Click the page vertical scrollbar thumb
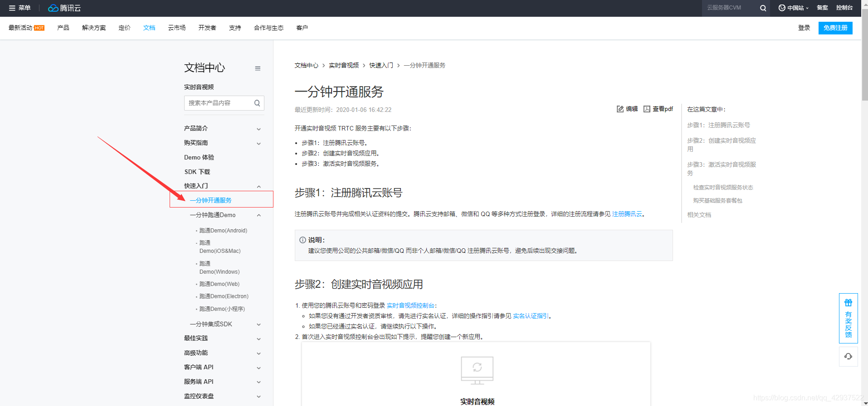 coord(864,54)
